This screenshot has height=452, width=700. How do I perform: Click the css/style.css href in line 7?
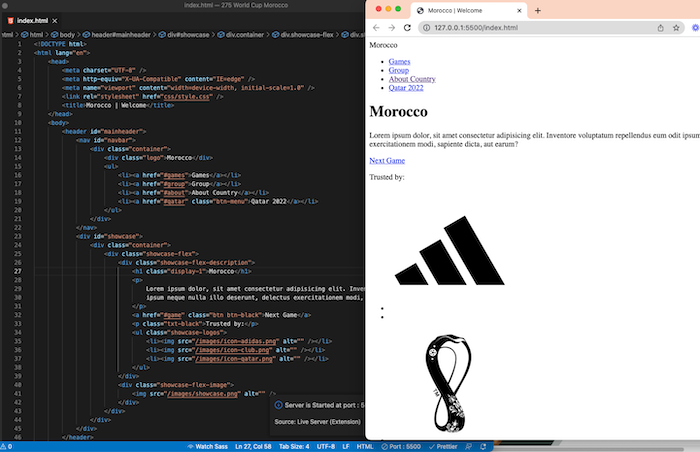coord(187,96)
